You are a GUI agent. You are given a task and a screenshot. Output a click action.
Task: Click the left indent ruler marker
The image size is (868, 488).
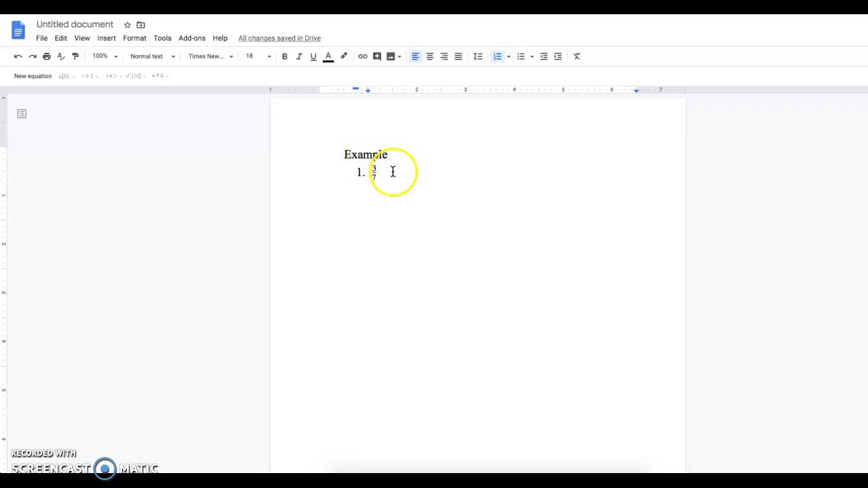coord(368,90)
